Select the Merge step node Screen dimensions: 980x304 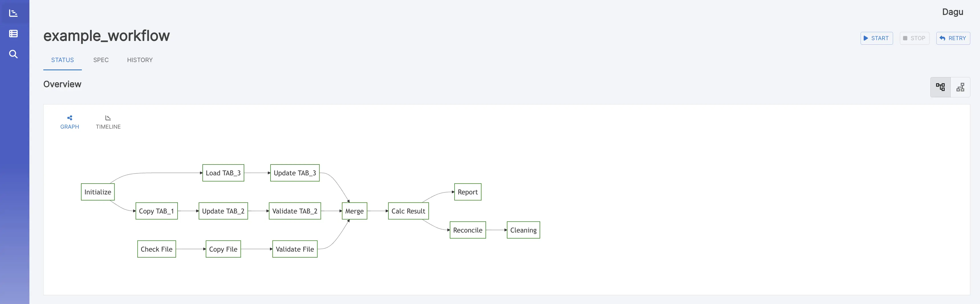[354, 211]
